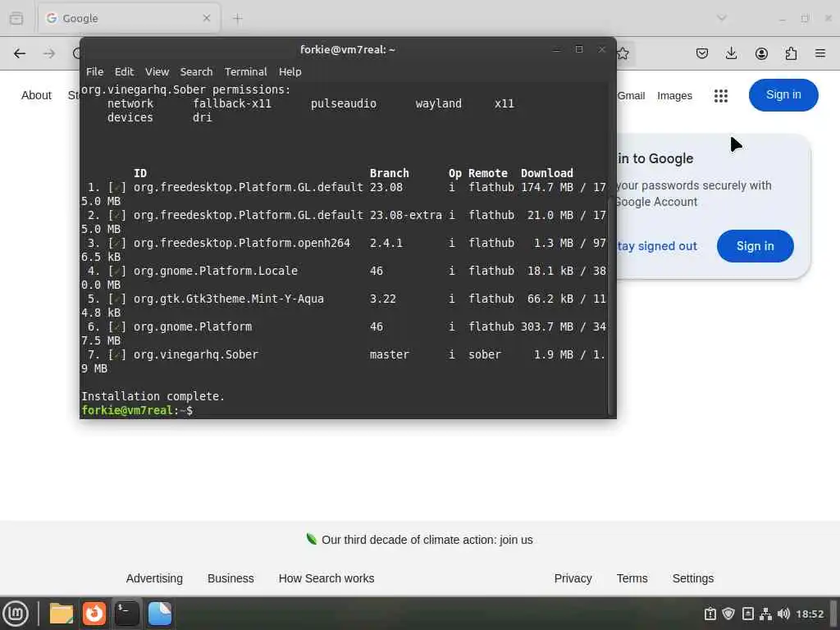The image size is (840, 630).
Task: Click the Terminal icon in taskbar
Action: pos(127,614)
